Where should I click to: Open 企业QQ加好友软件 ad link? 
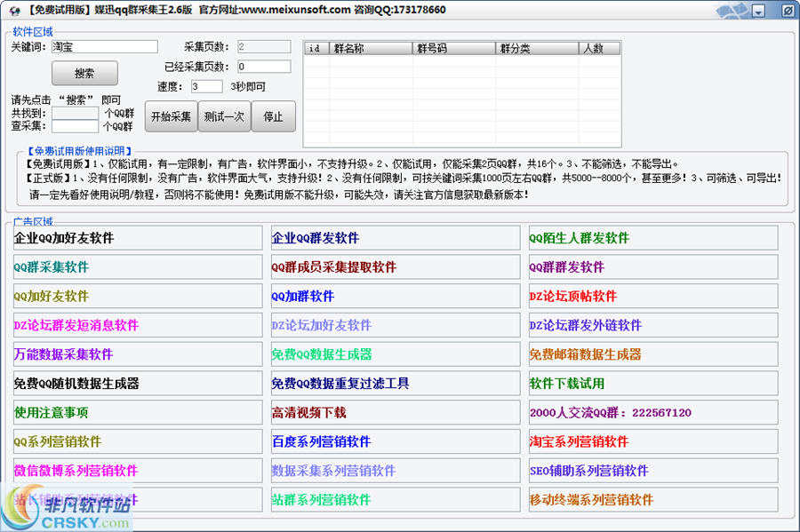coord(138,238)
